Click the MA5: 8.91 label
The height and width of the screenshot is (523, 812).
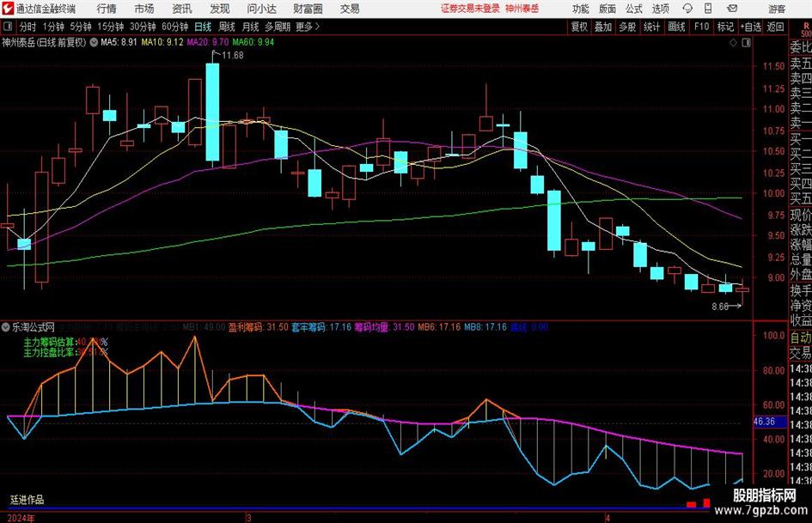119,42
